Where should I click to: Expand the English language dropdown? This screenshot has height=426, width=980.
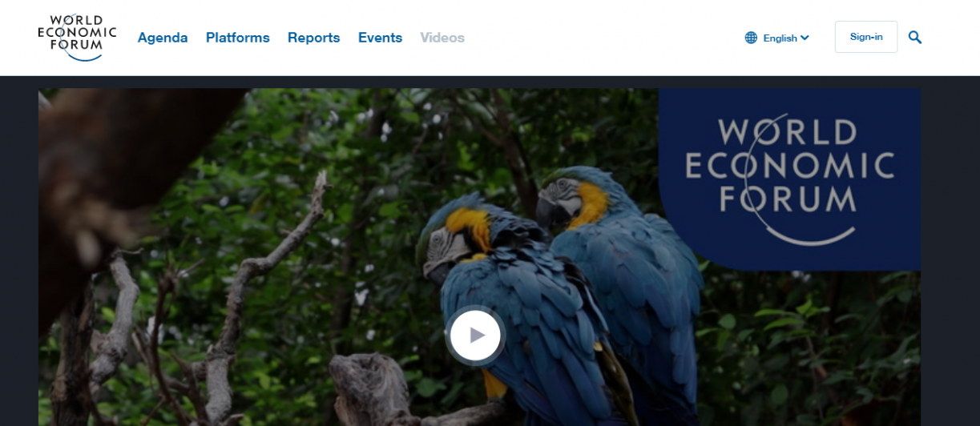tap(777, 38)
